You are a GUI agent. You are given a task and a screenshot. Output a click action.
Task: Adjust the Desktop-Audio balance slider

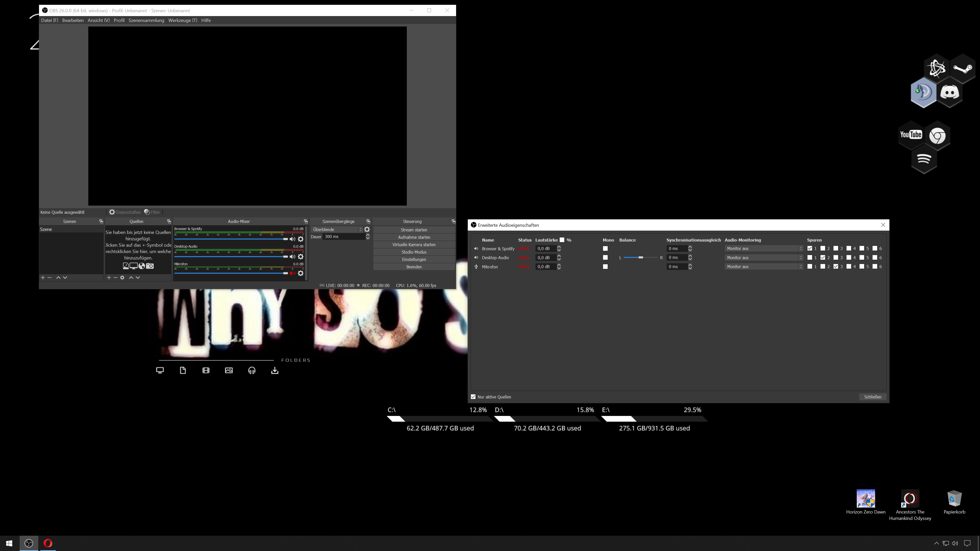[x=641, y=258]
